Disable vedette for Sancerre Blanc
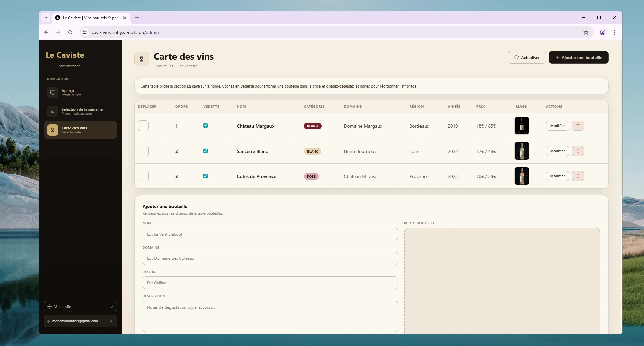The width and height of the screenshot is (644, 346). 205,151
